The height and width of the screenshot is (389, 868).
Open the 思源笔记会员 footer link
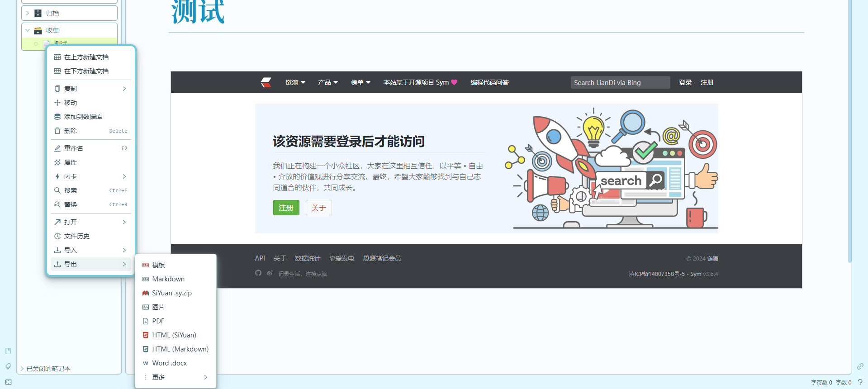382,258
